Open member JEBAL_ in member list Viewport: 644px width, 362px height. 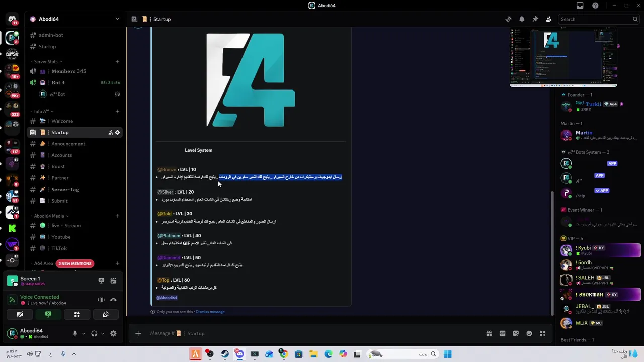(x=600, y=309)
